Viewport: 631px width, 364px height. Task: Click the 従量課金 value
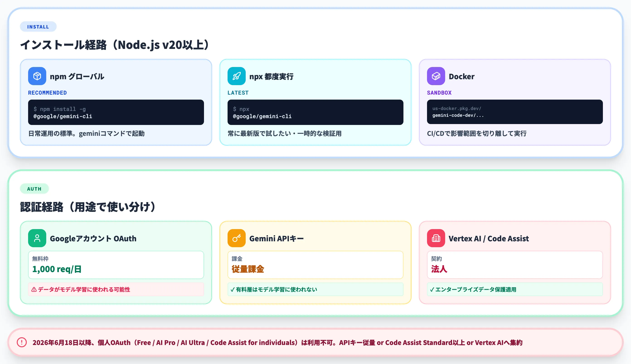point(248,269)
